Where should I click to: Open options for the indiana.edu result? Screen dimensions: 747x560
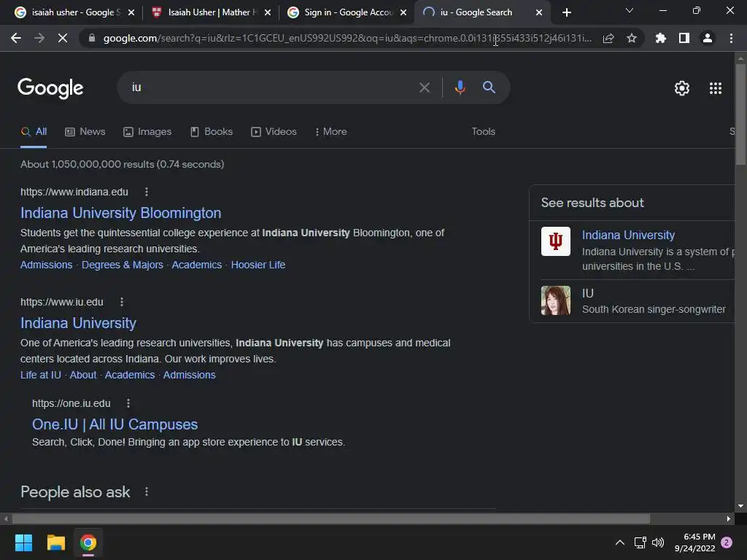(x=146, y=192)
